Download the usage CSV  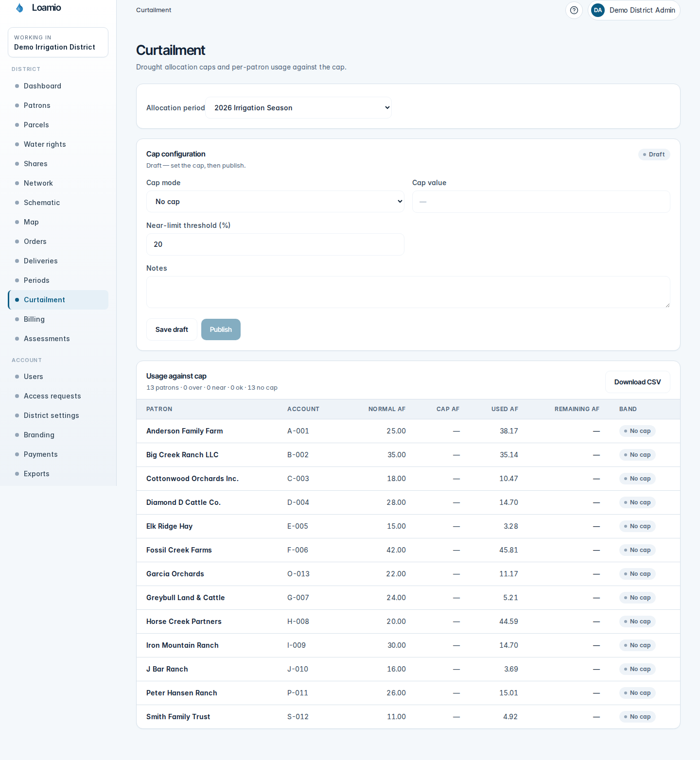click(637, 382)
